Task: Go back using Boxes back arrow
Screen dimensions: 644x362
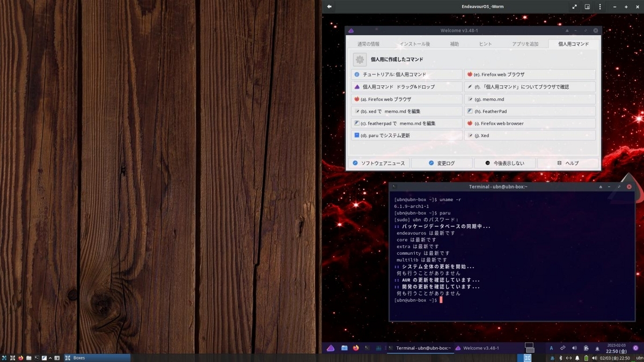Action: (x=329, y=6)
